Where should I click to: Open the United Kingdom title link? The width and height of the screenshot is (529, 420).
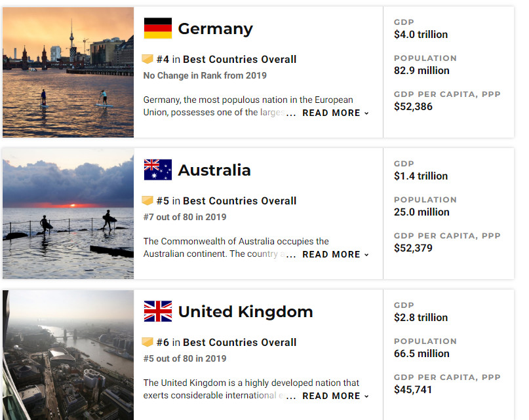pos(245,311)
